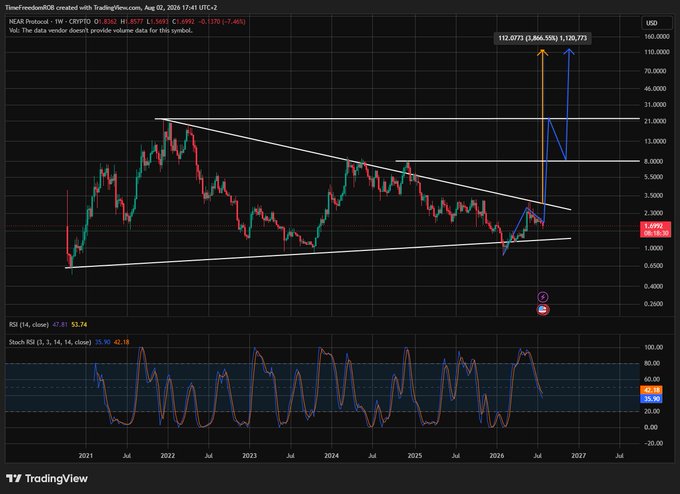Select the Stoch RSI (3, 3, 14, 14, close) legend
Viewport: 680px width, 494px height.
point(50,342)
